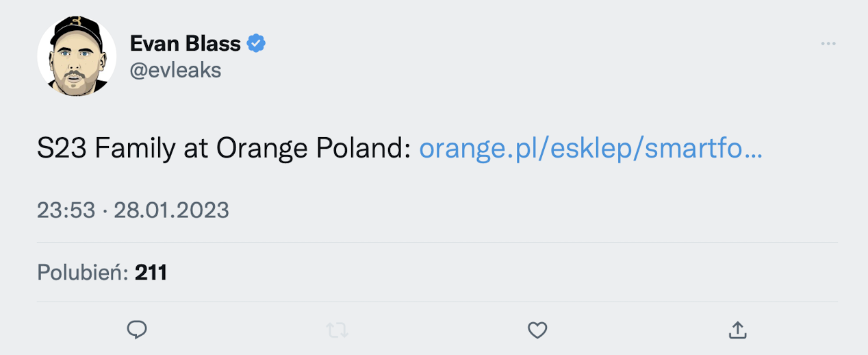Open the Polubień likes list label

[x=83, y=273]
